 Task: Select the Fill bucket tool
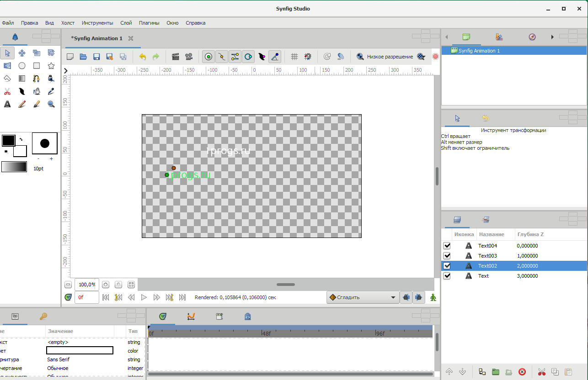[37, 91]
